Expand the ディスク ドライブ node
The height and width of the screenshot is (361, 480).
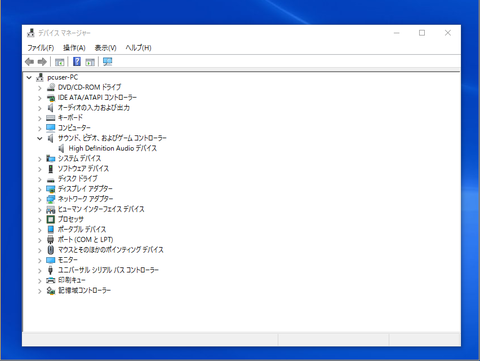coord(40,179)
